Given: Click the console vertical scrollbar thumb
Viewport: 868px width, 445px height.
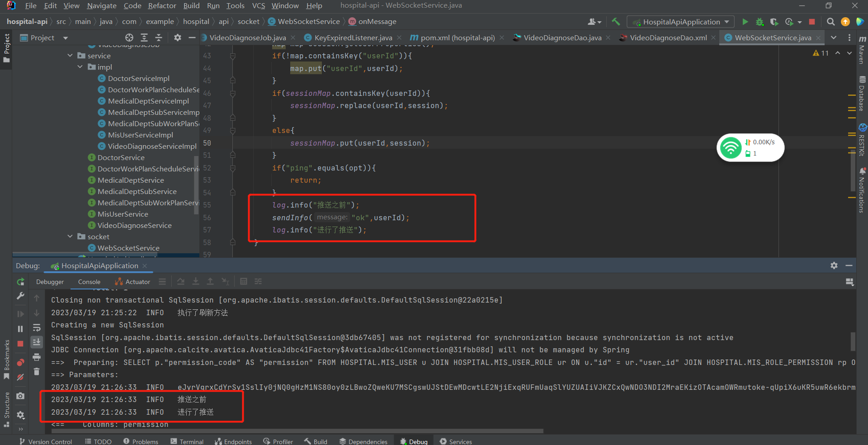Looking at the screenshot, I should click(853, 341).
